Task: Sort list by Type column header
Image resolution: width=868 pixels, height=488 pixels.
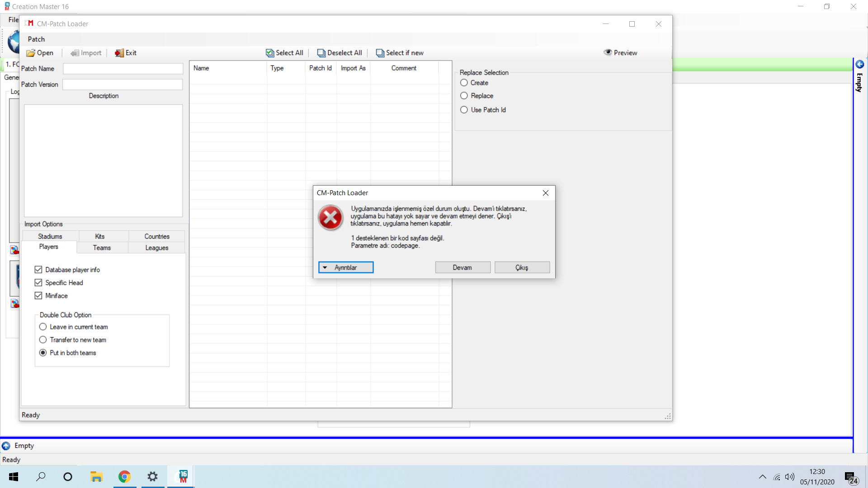Action: coord(286,68)
